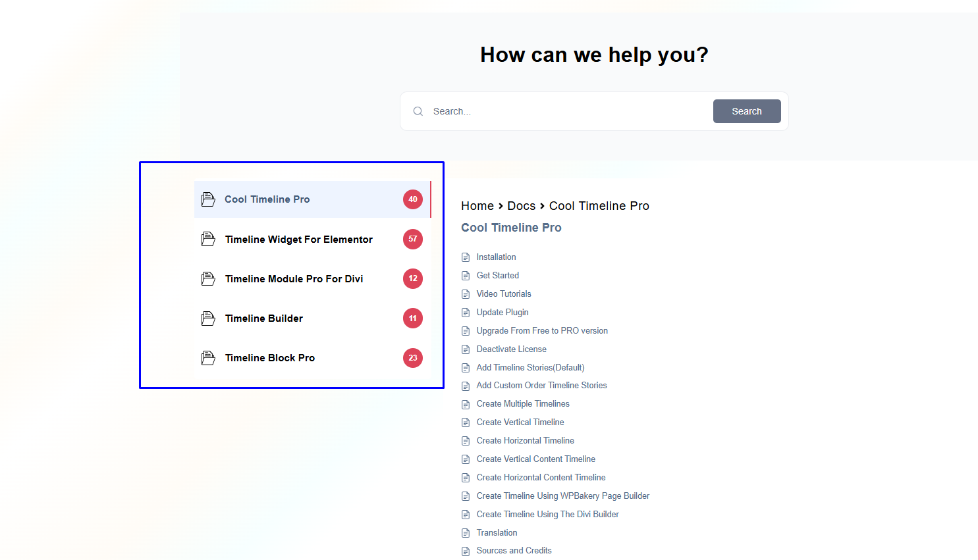Screen dimensions: 978x560
Task: Open Add Custom Order Timeline Stories
Action: click(541, 386)
